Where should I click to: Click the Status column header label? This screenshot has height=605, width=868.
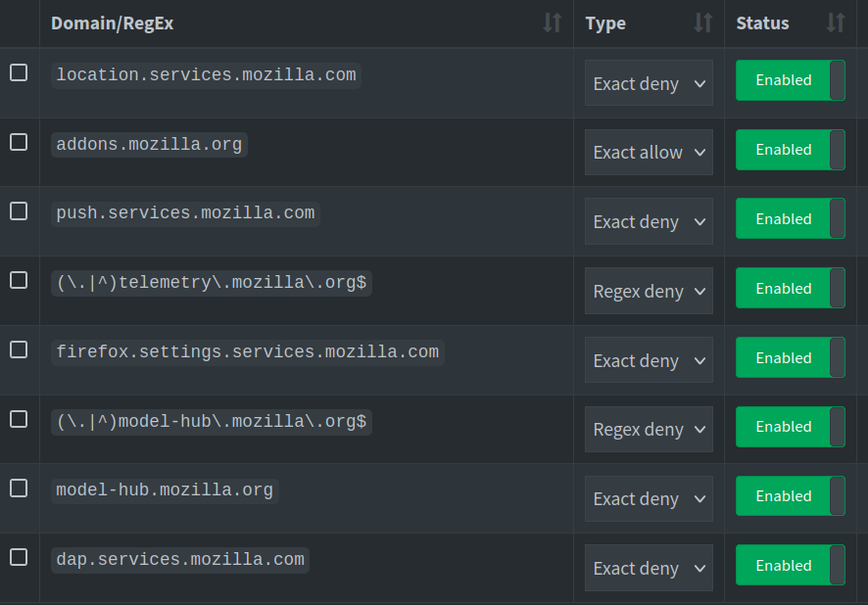762,23
